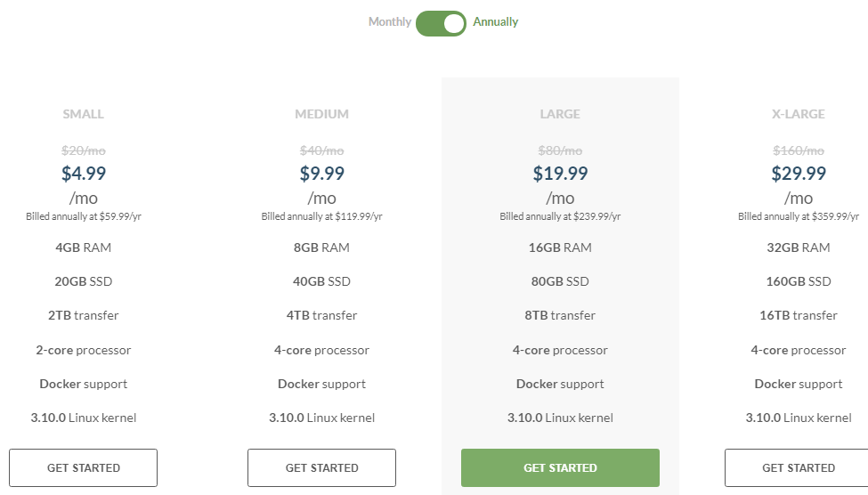Click 'Billed annually at $239.99/yr' note

pyautogui.click(x=560, y=216)
